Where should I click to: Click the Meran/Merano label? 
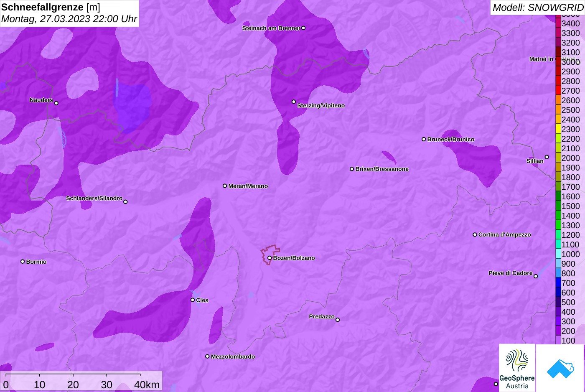[248, 186]
